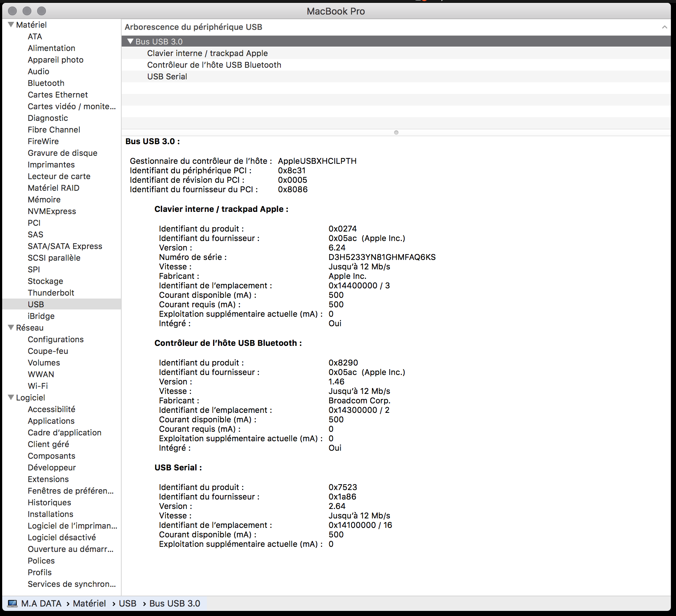This screenshot has width=676, height=616.
Task: Select SCSI parallèle entry
Action: (54, 258)
